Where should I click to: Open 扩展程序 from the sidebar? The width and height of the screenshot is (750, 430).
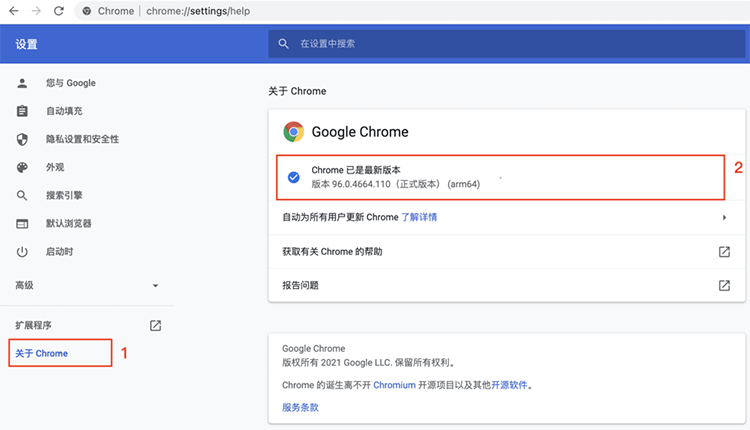(x=33, y=325)
